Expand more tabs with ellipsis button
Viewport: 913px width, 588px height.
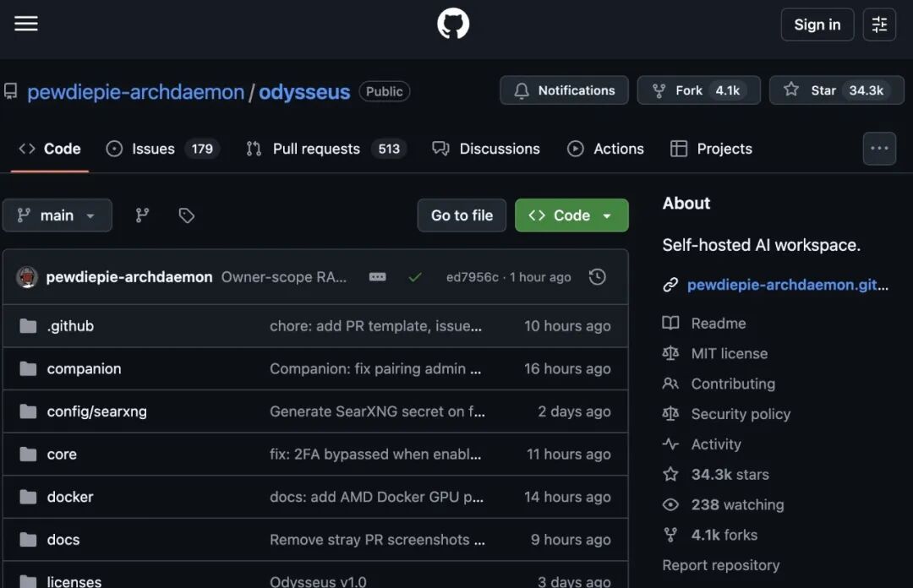[879, 149]
